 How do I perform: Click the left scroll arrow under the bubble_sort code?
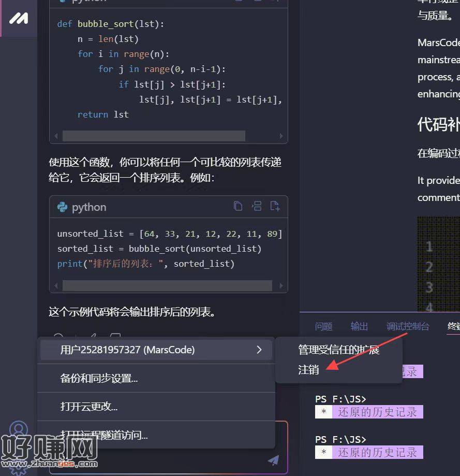tap(56, 136)
